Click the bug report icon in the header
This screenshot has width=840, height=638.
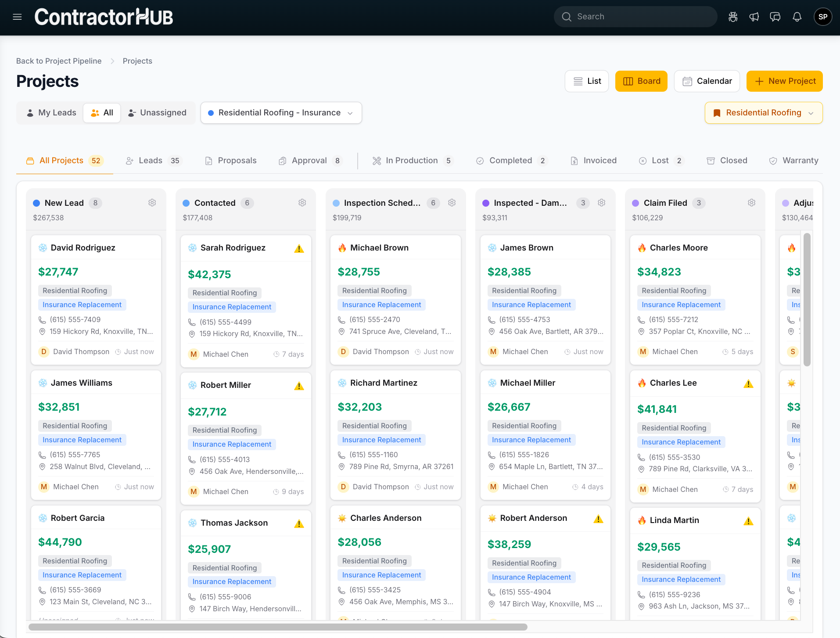[x=733, y=17]
